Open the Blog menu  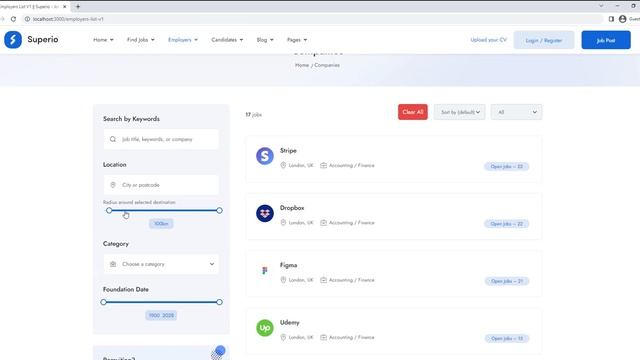tap(265, 40)
